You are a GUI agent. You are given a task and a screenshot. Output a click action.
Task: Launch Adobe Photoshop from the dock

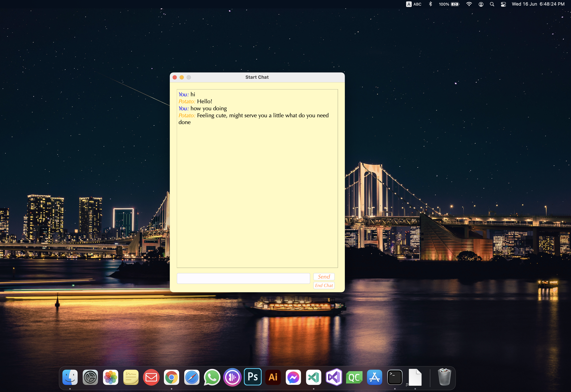tap(253, 377)
